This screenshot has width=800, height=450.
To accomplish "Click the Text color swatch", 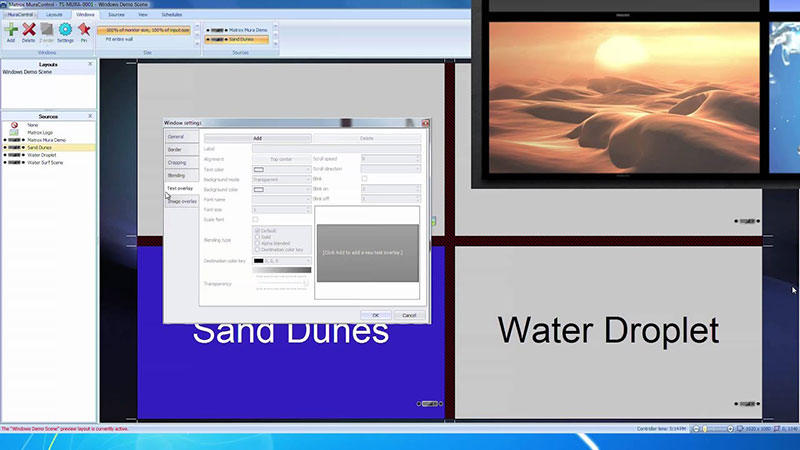I will [259, 169].
